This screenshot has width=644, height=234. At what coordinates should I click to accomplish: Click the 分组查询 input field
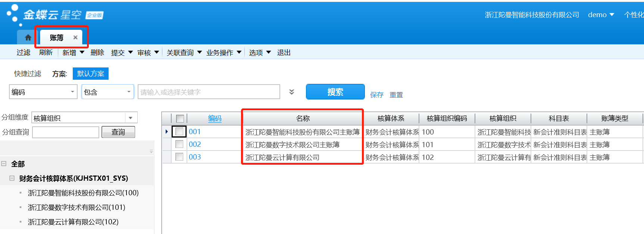[66, 132]
